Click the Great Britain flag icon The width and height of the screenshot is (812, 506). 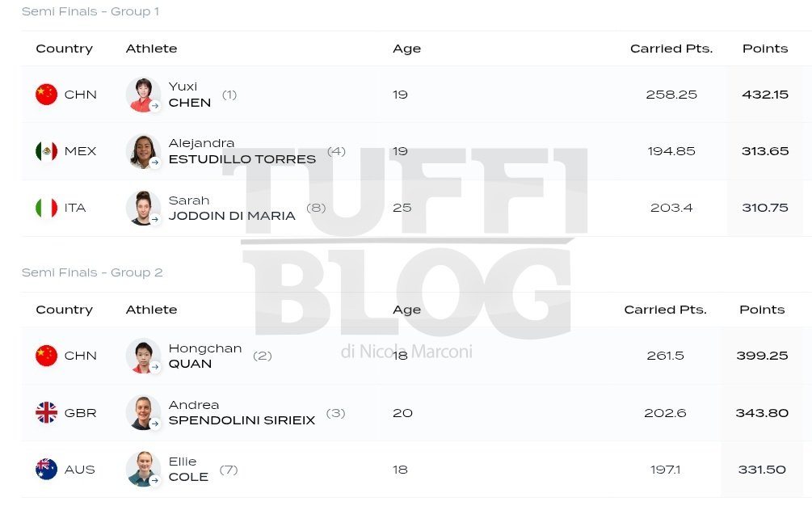[x=46, y=413]
